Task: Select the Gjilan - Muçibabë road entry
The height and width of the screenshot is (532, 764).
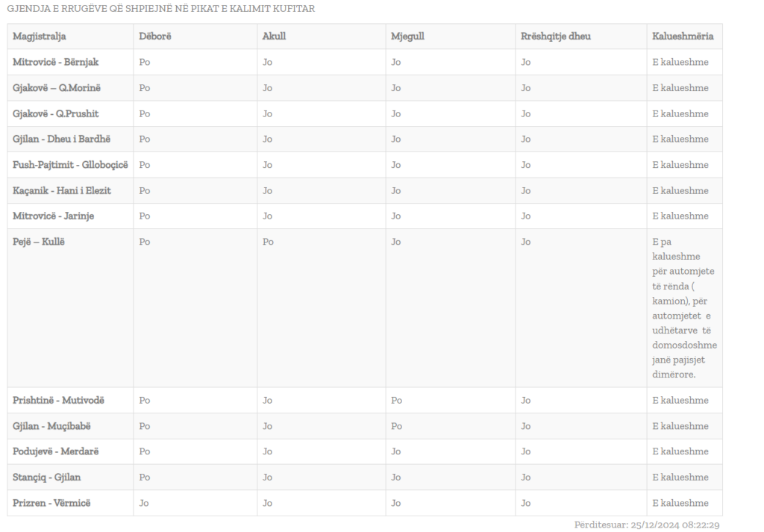Action: [x=52, y=426]
